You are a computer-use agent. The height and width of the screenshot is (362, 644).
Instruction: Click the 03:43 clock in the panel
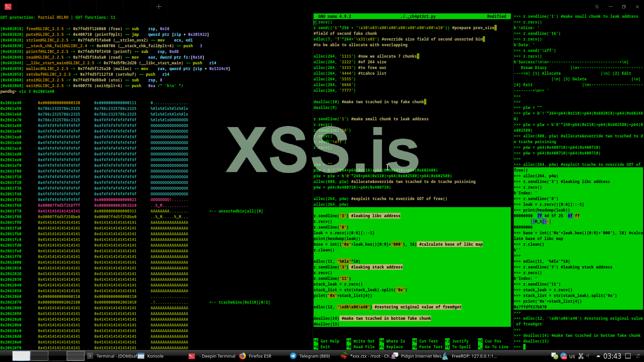pyautogui.click(x=612, y=356)
